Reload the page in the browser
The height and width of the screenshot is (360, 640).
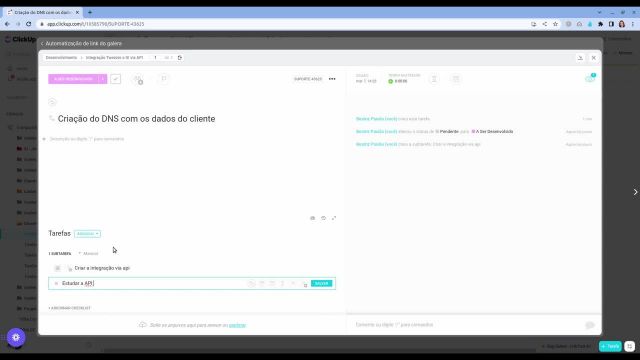[x=29, y=24]
